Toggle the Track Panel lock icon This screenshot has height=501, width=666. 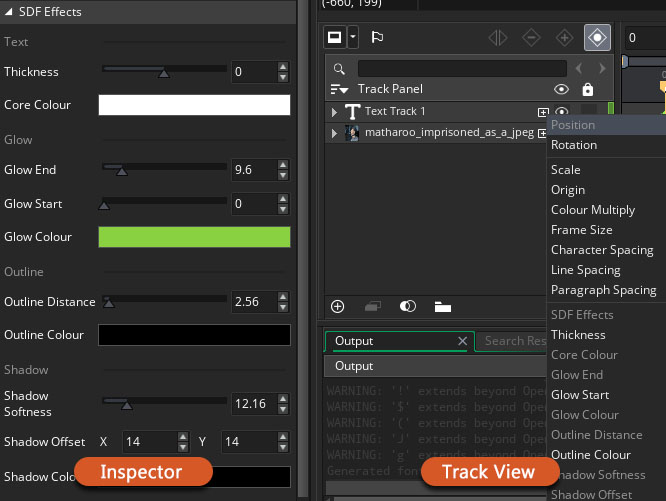click(588, 89)
